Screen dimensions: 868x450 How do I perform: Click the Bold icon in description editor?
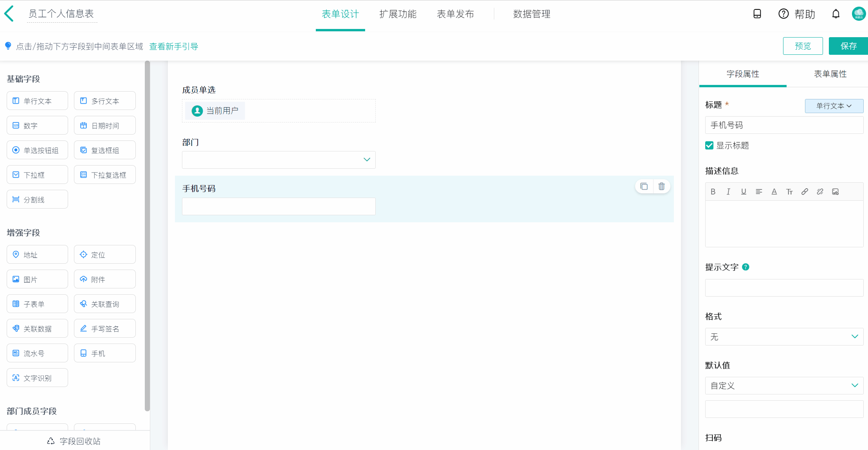pos(713,192)
